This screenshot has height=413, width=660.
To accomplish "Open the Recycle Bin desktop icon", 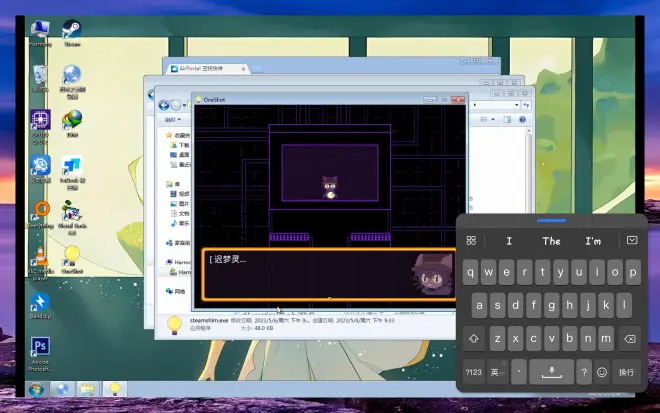I will pos(40,79).
